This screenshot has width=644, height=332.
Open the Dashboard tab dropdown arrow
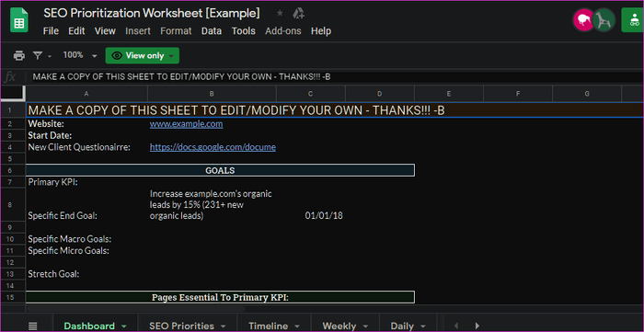click(123, 326)
